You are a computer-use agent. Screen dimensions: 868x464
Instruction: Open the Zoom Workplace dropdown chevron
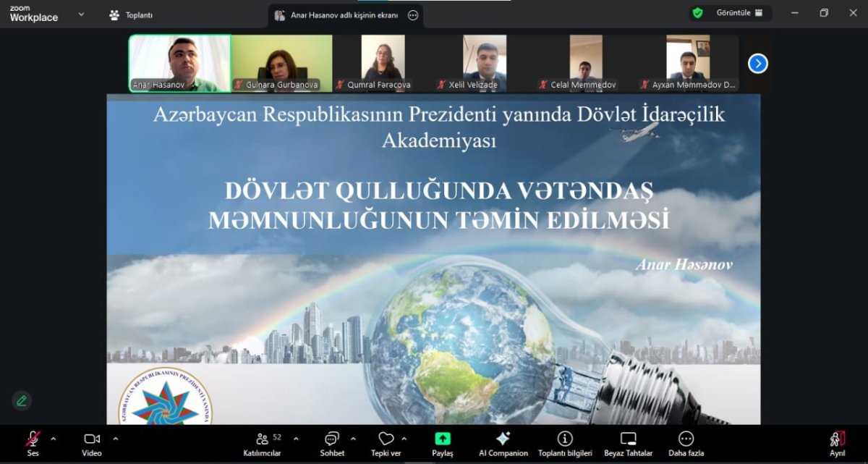coord(81,14)
